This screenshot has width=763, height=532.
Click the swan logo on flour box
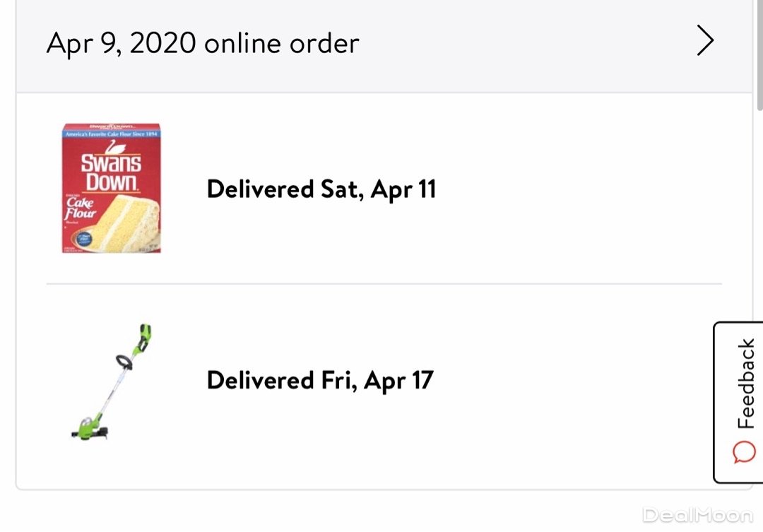(x=111, y=147)
